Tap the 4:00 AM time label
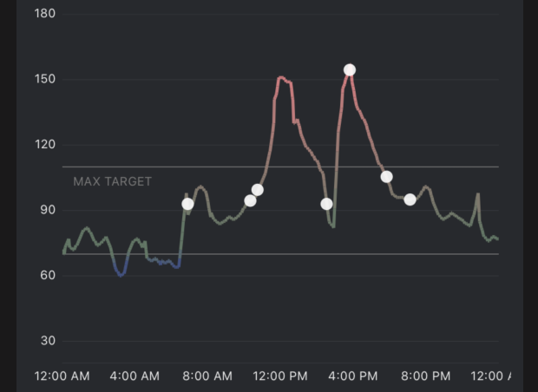 pos(135,376)
